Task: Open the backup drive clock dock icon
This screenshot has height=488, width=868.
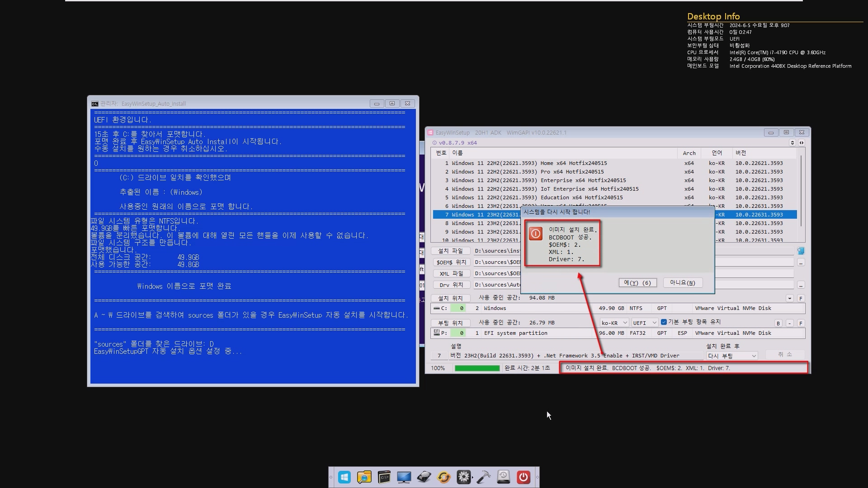Action: (x=503, y=477)
